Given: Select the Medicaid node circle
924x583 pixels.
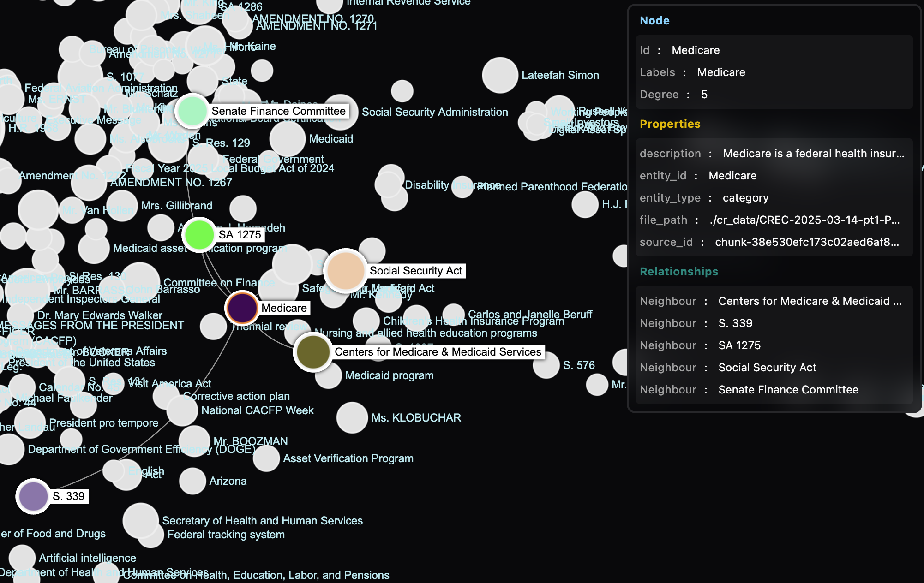Looking at the screenshot, I should click(x=288, y=138).
